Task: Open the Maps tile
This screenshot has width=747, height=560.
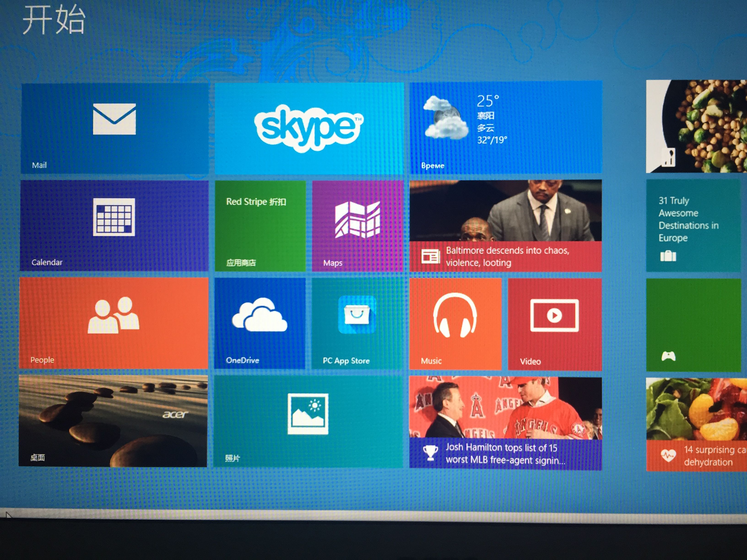Action: 357,226
